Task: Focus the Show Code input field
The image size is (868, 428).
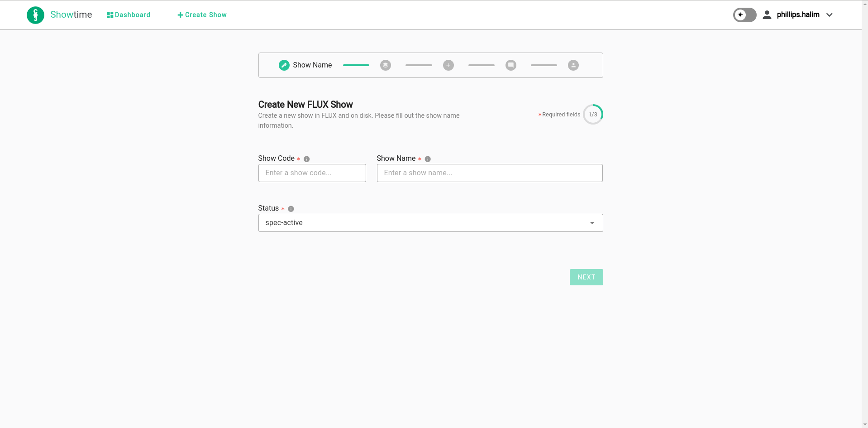Action: click(312, 173)
